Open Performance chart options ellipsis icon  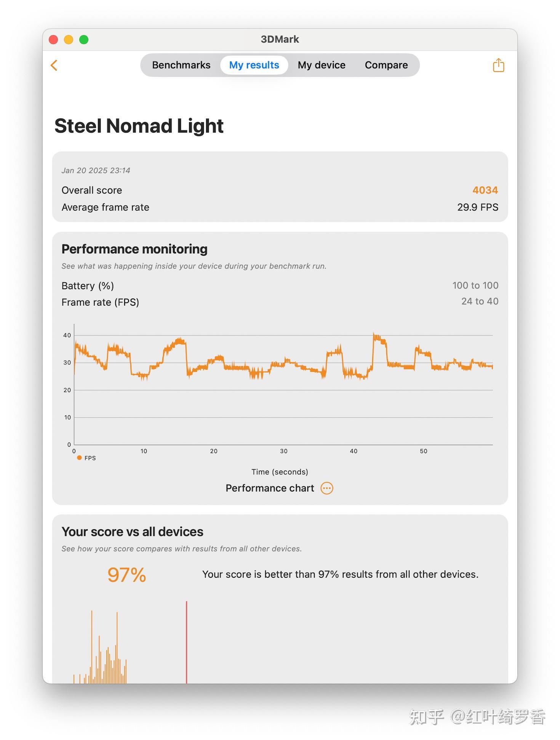(327, 488)
